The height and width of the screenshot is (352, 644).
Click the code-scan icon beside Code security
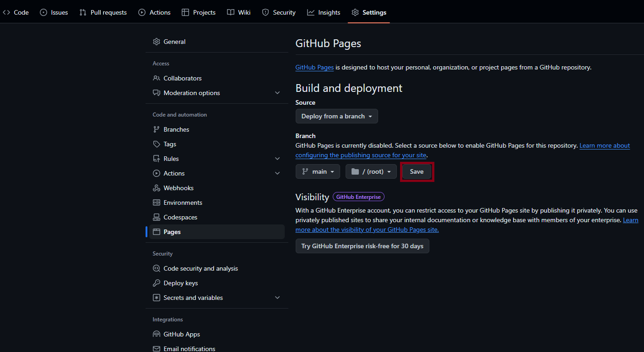coord(157,268)
